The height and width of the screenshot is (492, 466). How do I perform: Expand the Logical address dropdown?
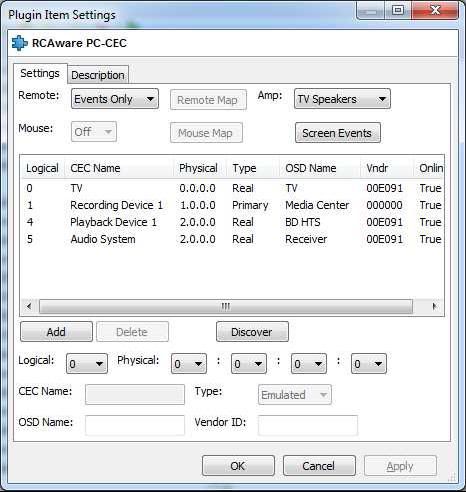tap(87, 363)
